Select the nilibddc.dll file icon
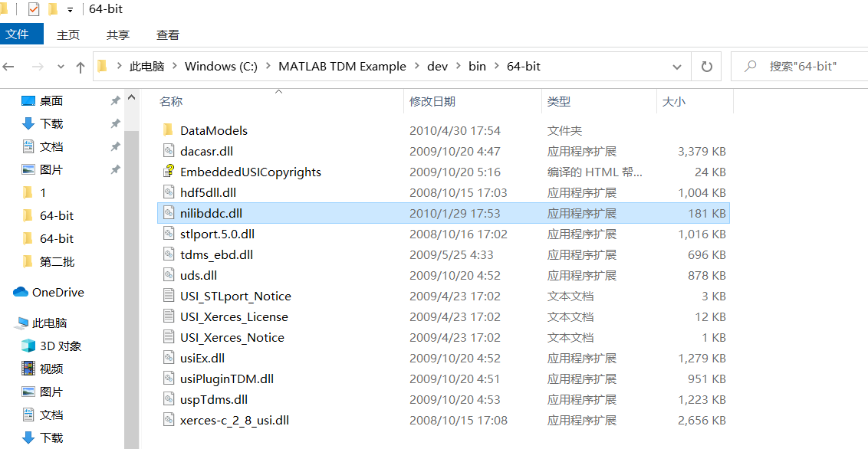The image size is (868, 449). click(169, 214)
